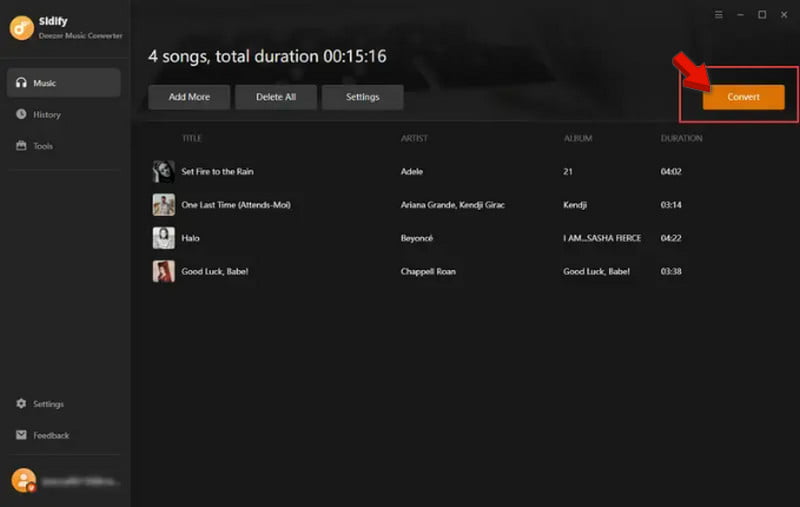The width and height of the screenshot is (800, 507).
Task: Click the ALBUM column header
Action: tap(578, 138)
